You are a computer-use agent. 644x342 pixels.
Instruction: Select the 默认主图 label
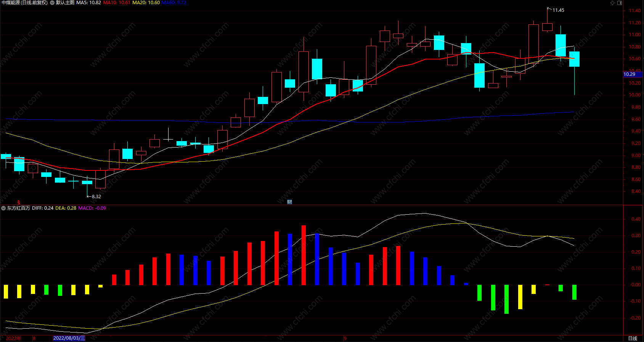coord(65,3)
